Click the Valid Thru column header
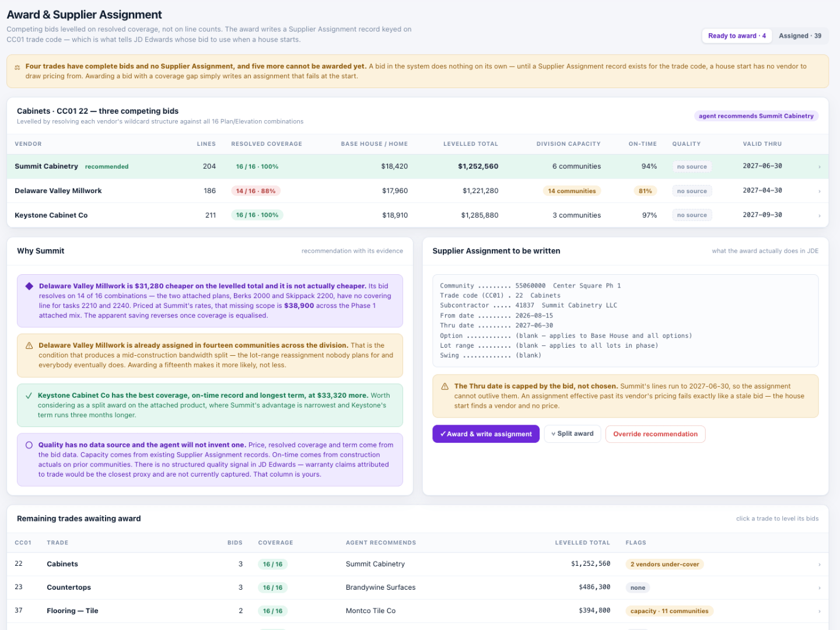This screenshot has height=630, width=840. (x=762, y=144)
